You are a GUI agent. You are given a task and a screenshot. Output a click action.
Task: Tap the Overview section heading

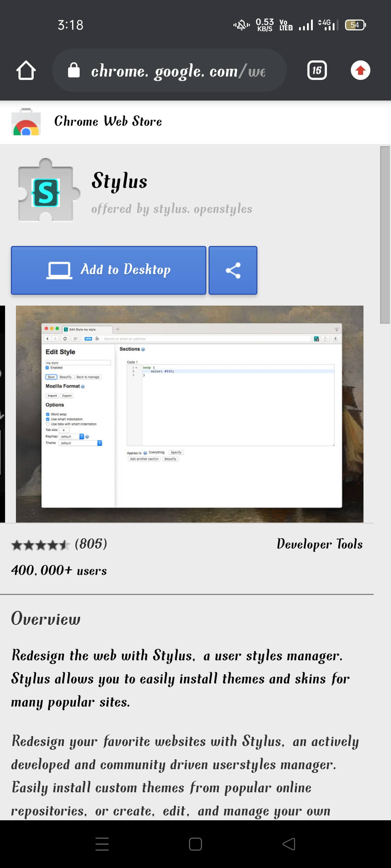[x=46, y=619]
